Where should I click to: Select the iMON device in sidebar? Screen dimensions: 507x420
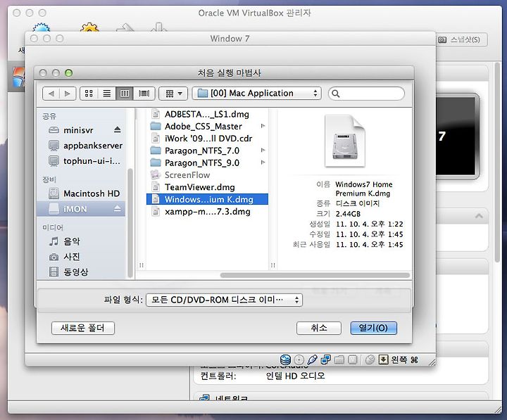(81, 209)
